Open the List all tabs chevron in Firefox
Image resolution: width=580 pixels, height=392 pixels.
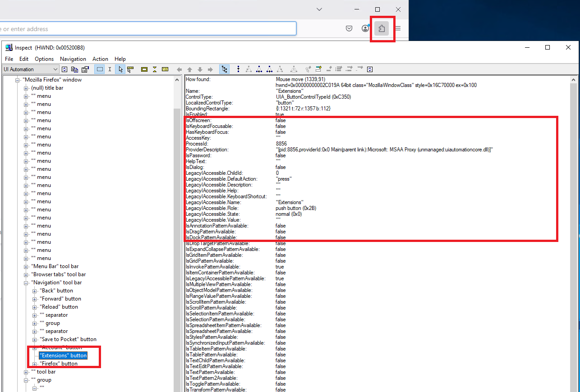pyautogui.click(x=319, y=9)
